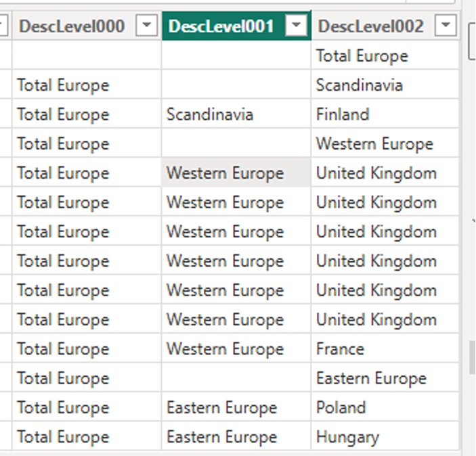Click Western Europe cell in DescLevel002
The width and height of the screenshot is (476, 456).
coord(385,144)
